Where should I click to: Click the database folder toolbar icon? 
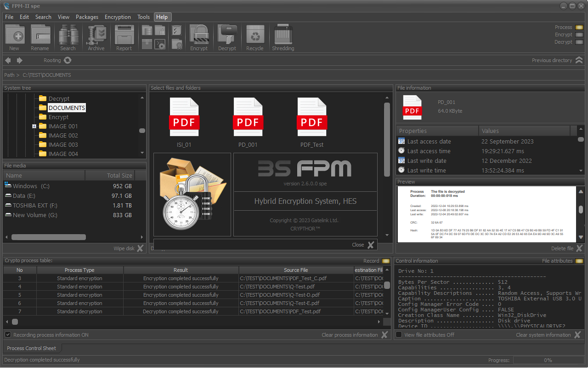147,30
